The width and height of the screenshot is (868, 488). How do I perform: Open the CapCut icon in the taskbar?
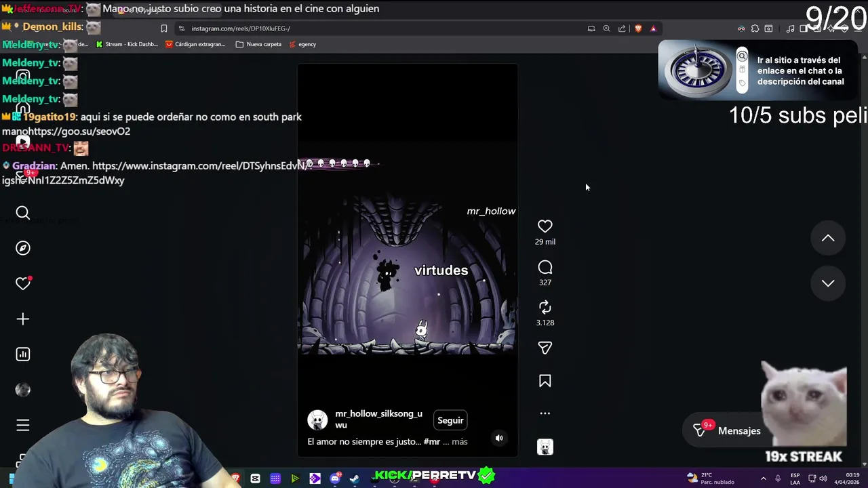click(x=255, y=479)
